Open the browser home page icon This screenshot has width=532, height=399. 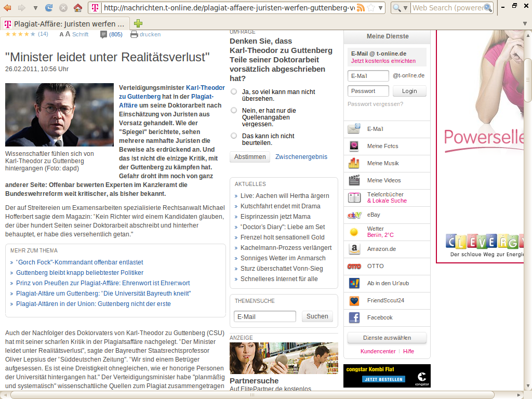[x=78, y=7]
